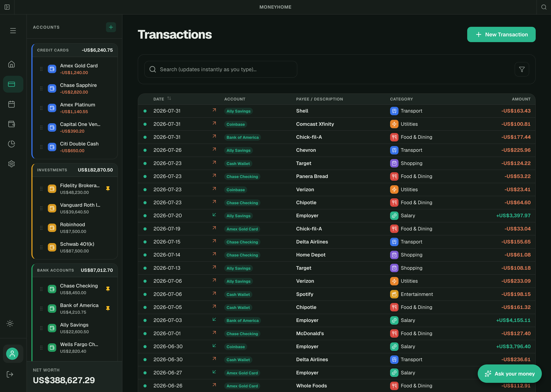Unpin the Fidelity Brokerage account pin

pyautogui.click(x=108, y=189)
